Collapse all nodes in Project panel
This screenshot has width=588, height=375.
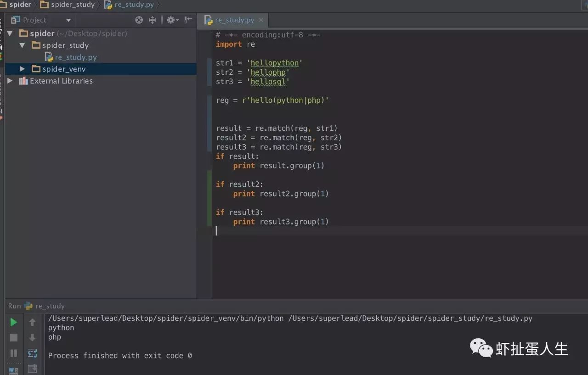point(153,20)
